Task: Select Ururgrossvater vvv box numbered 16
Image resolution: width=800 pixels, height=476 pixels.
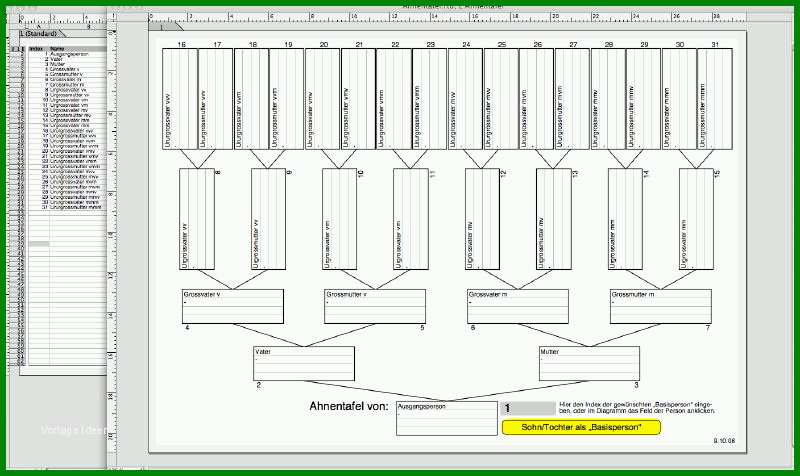Action: (180, 99)
